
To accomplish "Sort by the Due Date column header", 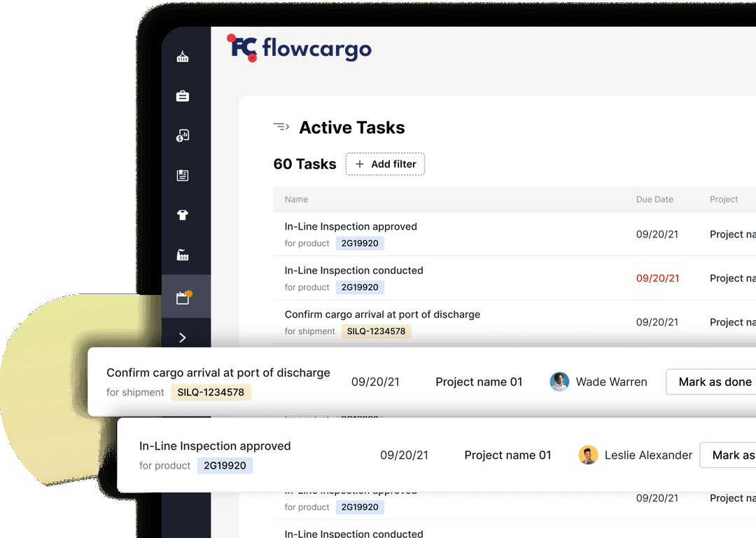I will point(654,200).
